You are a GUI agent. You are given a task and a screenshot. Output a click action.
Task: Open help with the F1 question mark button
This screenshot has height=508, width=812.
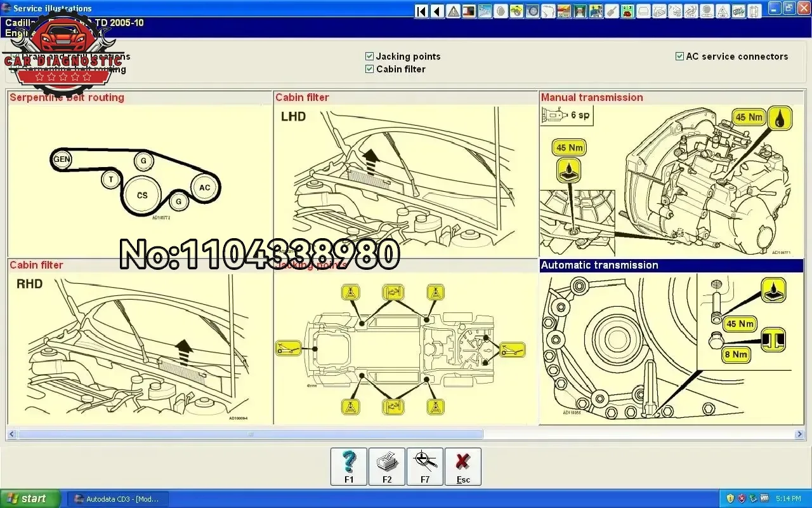349,467
